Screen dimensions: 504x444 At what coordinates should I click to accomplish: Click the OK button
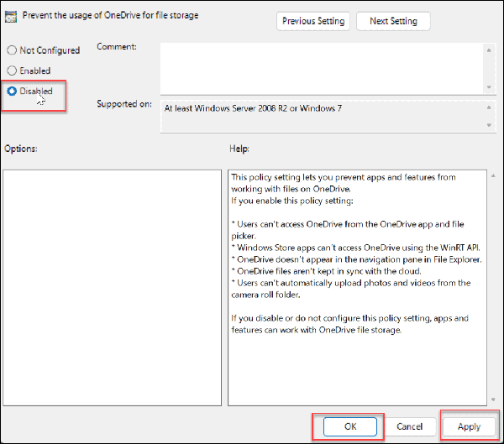point(350,426)
